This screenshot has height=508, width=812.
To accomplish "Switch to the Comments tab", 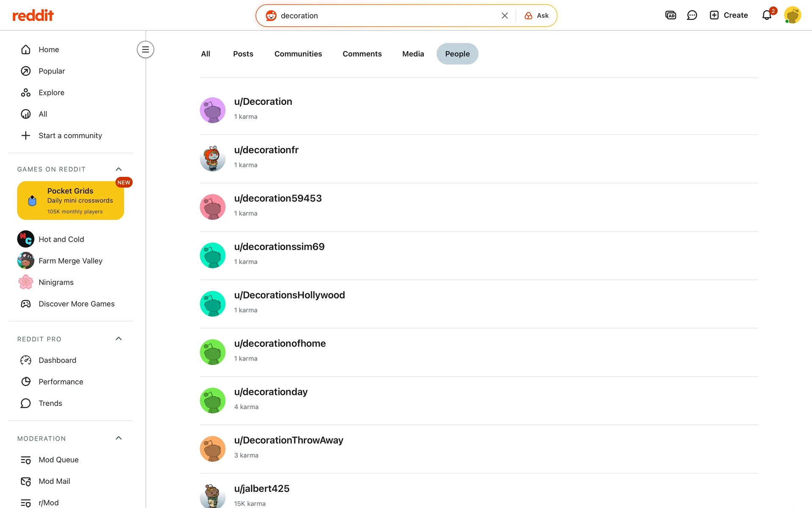I will click(x=362, y=54).
